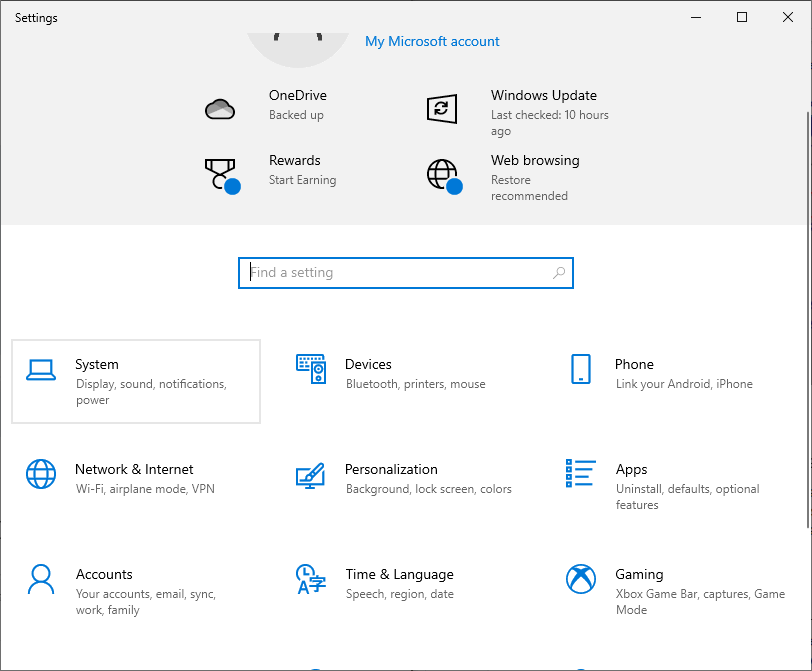Open the Windows Update sync icon
This screenshot has width=812, height=671.
[442, 108]
